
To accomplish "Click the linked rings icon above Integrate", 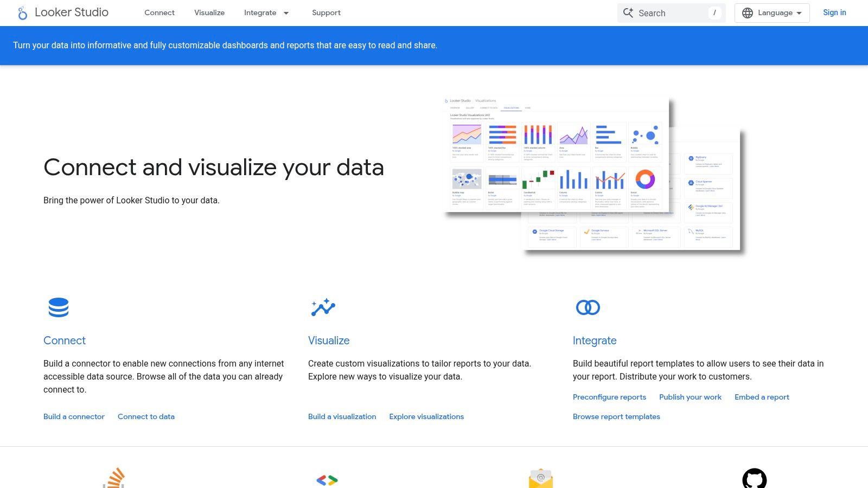I will [588, 307].
